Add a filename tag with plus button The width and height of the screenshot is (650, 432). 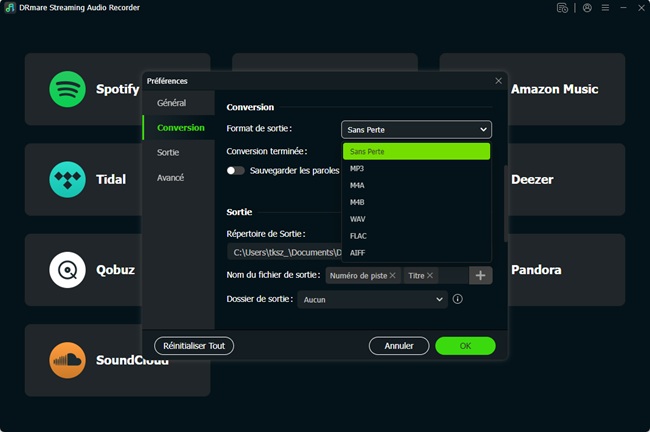tap(480, 275)
